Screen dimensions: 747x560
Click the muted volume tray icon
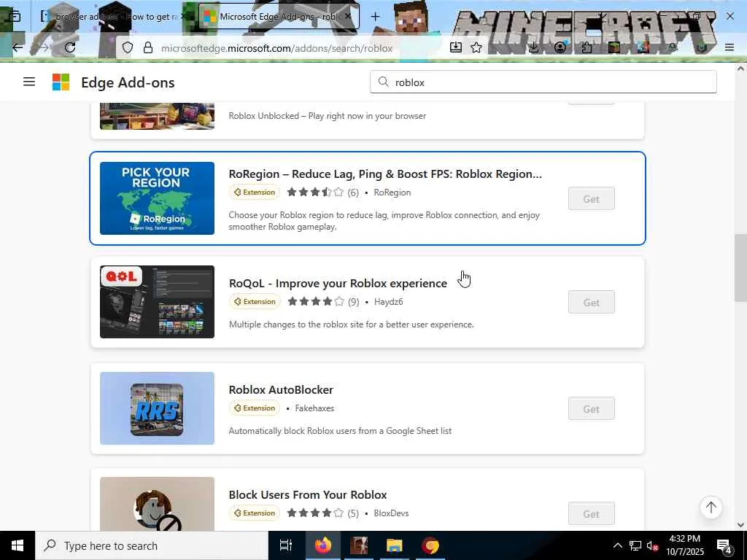pyautogui.click(x=653, y=545)
